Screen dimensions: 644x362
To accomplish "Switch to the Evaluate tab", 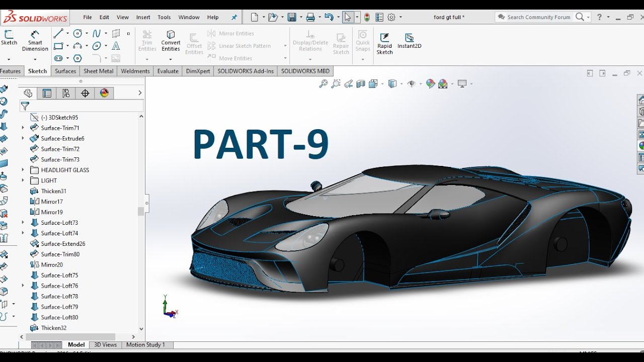I will click(x=168, y=71).
